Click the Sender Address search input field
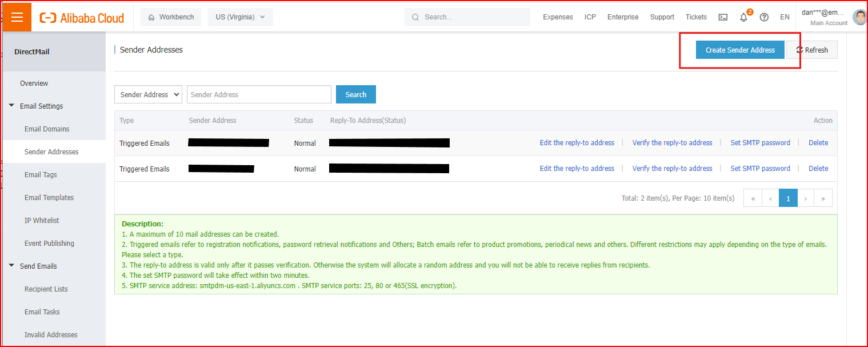This screenshot has width=868, height=347. (259, 94)
